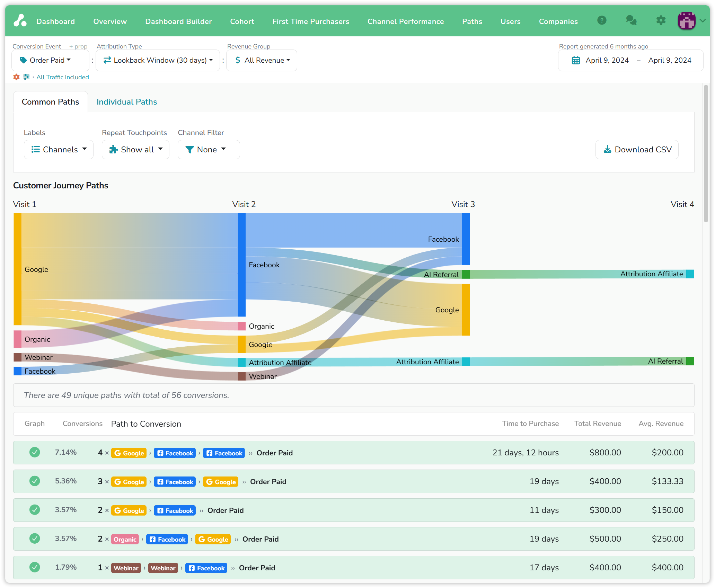Click the Visit 4 Attribution Affiliate node

(690, 274)
